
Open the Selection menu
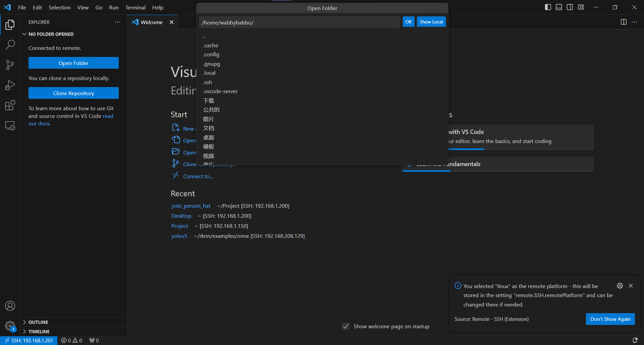tap(59, 7)
